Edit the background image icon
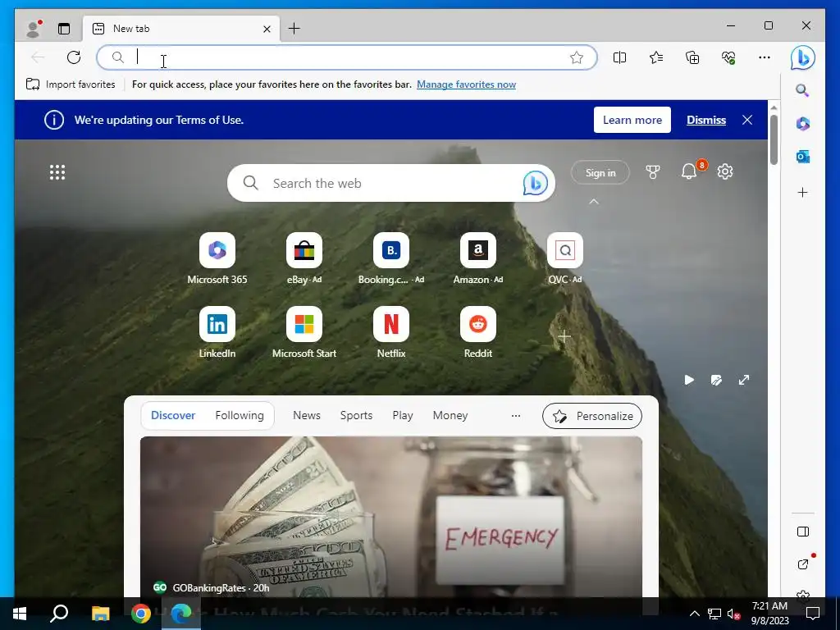Screen dimensions: 840x630 (716, 380)
